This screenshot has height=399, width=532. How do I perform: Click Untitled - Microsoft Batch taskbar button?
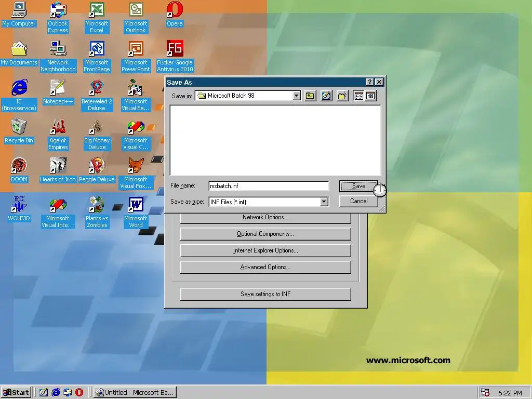135,393
